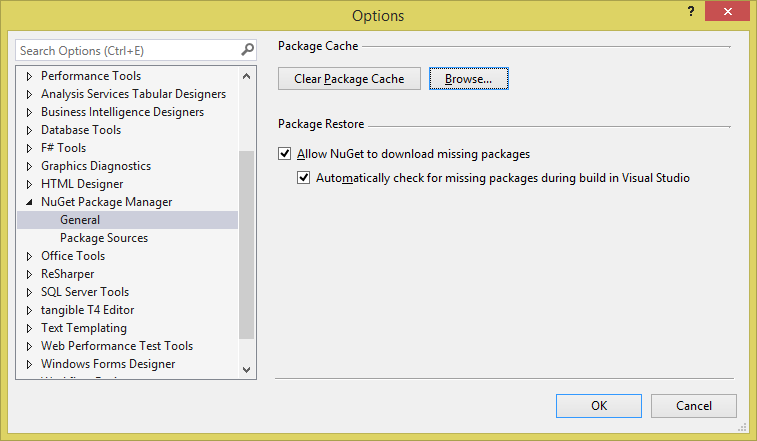Select Windows Forms Designer entry
This screenshot has width=757, height=441.
(108, 364)
